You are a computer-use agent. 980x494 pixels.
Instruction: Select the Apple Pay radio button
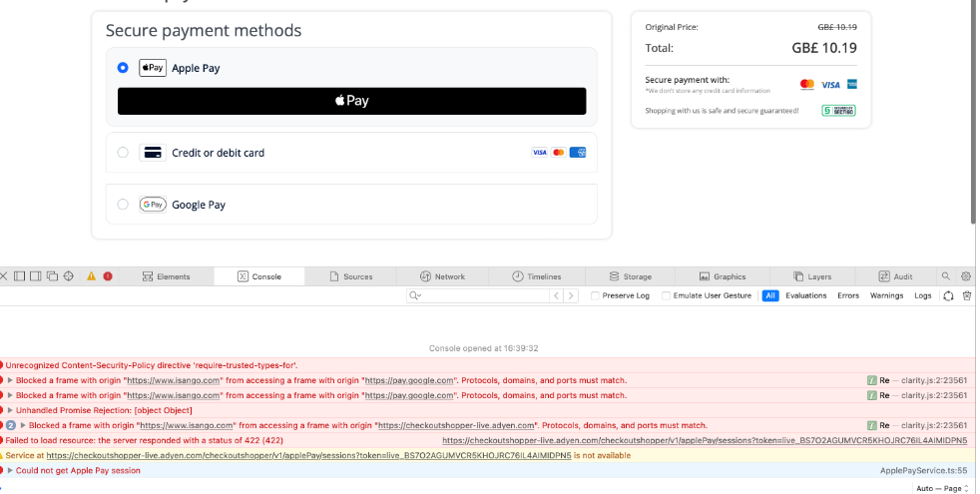point(123,68)
